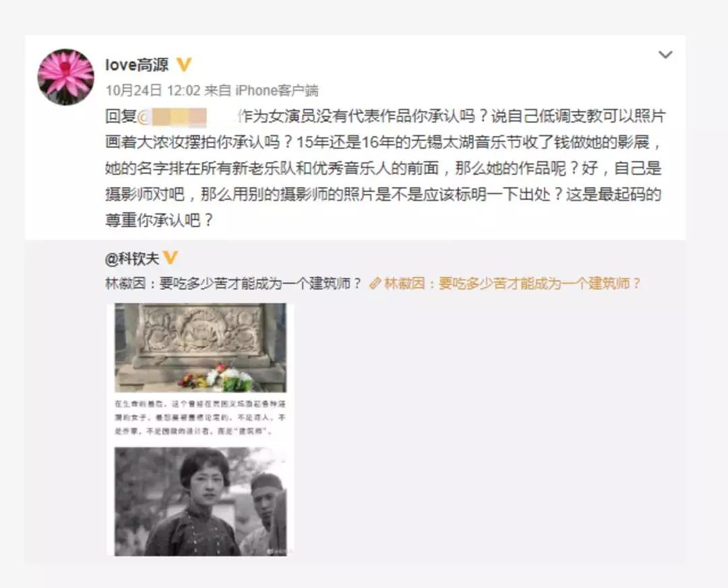Click the verified badge next to 科钦夫
Viewport: 728px width, 588px height.
tap(171, 257)
